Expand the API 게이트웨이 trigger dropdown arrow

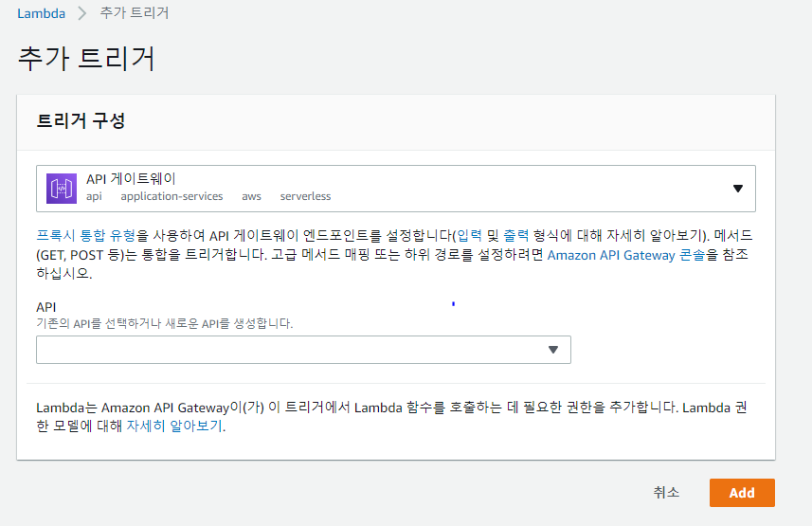(x=738, y=189)
